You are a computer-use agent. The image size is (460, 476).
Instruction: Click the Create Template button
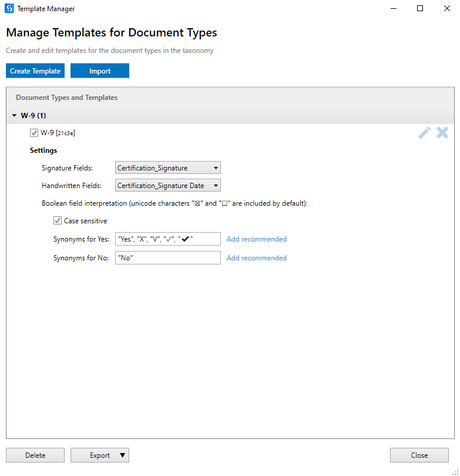pos(35,71)
